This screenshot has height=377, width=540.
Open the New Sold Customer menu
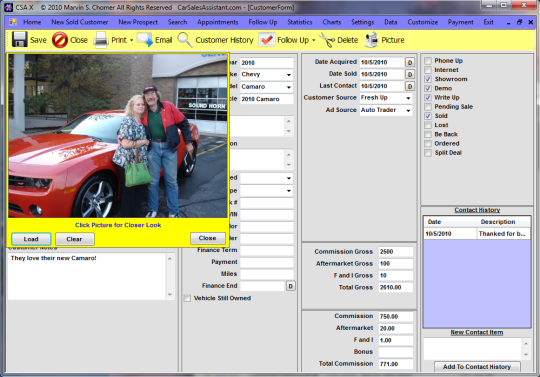click(x=80, y=22)
